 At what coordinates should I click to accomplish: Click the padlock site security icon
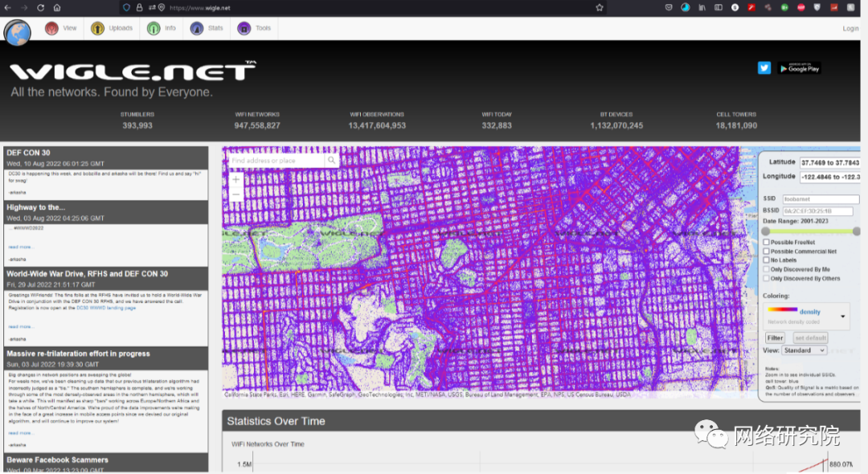(x=140, y=8)
